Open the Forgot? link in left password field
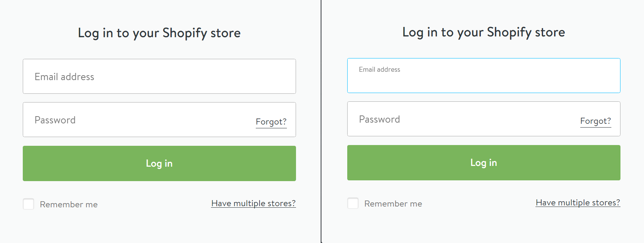Image resolution: width=644 pixels, height=243 pixels. (x=271, y=122)
